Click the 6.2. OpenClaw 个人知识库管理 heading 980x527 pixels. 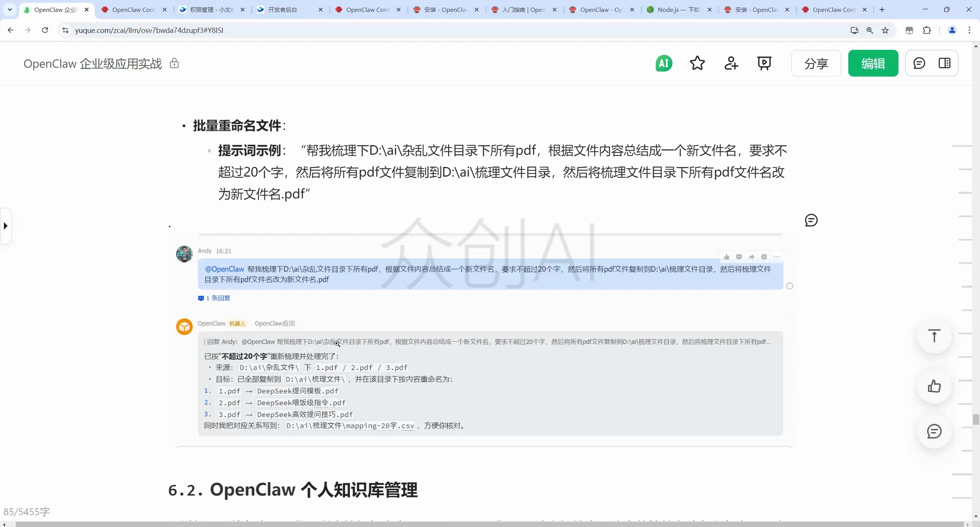pyautogui.click(x=293, y=490)
